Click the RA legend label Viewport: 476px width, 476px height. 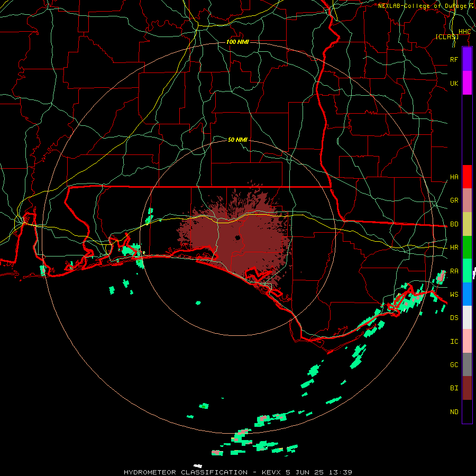tap(454, 271)
